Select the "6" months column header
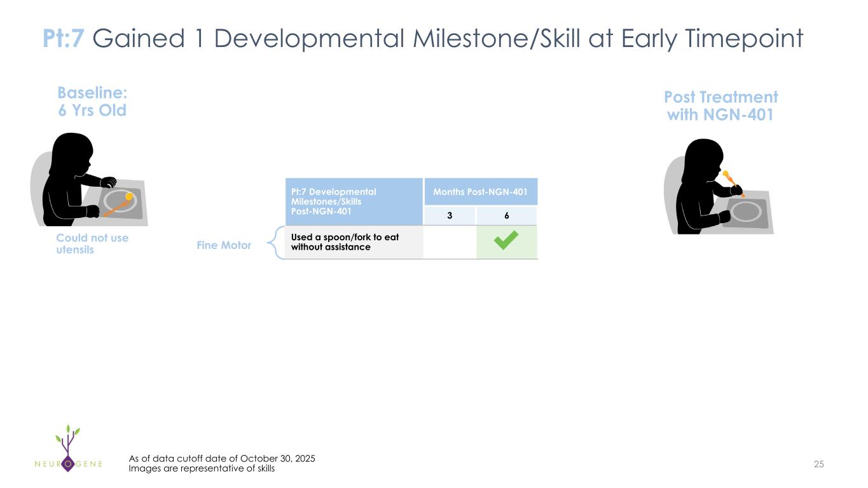 click(507, 215)
